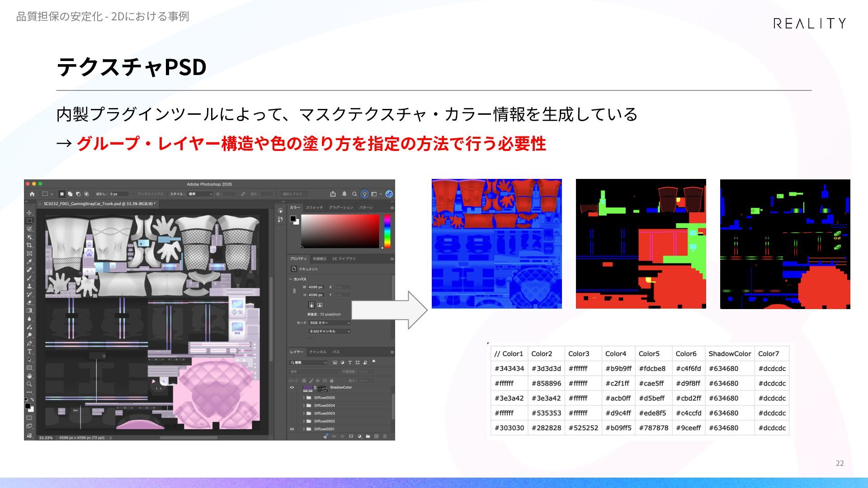
Task: Show the Diffuse0004 group
Action: [292, 405]
